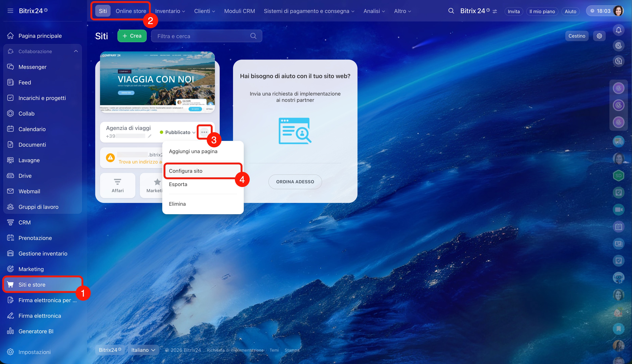Viewport: 632px width, 364px height.
Task: Open Messenger from the sidebar
Action: click(32, 67)
